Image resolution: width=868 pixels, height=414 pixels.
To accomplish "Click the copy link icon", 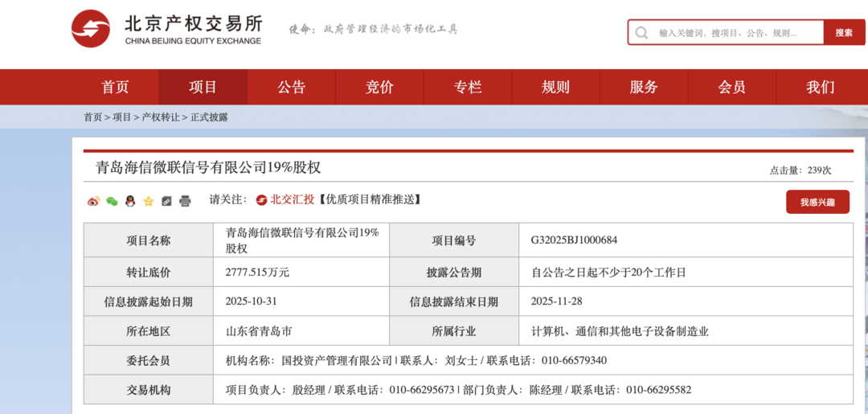I will pos(166,201).
